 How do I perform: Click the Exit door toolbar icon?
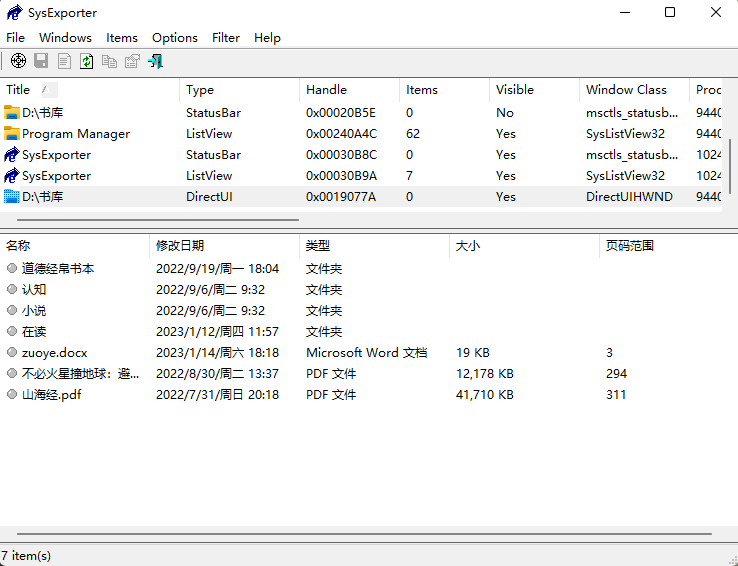click(x=155, y=61)
